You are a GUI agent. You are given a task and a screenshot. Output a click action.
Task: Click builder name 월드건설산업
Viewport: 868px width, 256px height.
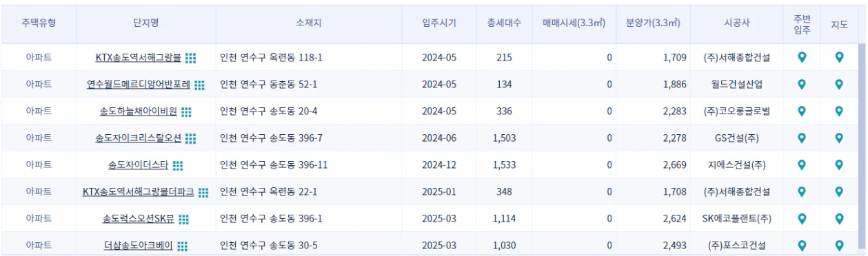point(736,85)
